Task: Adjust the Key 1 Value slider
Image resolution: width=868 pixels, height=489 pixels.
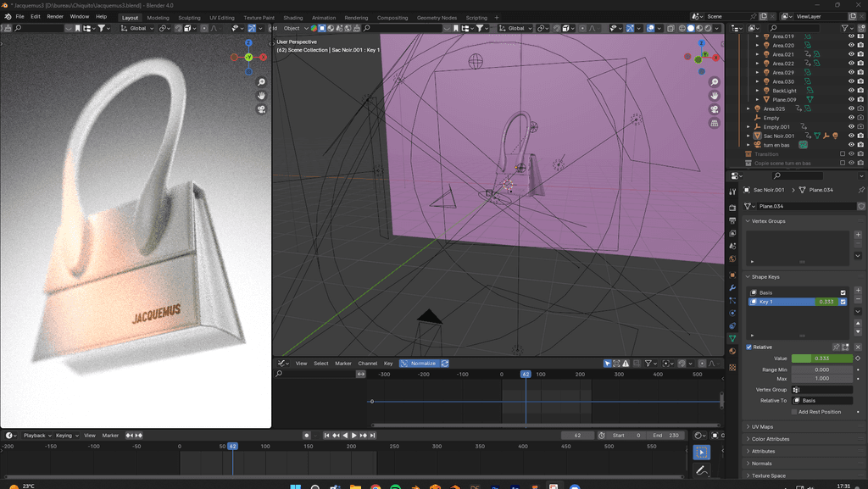Action: tap(822, 358)
